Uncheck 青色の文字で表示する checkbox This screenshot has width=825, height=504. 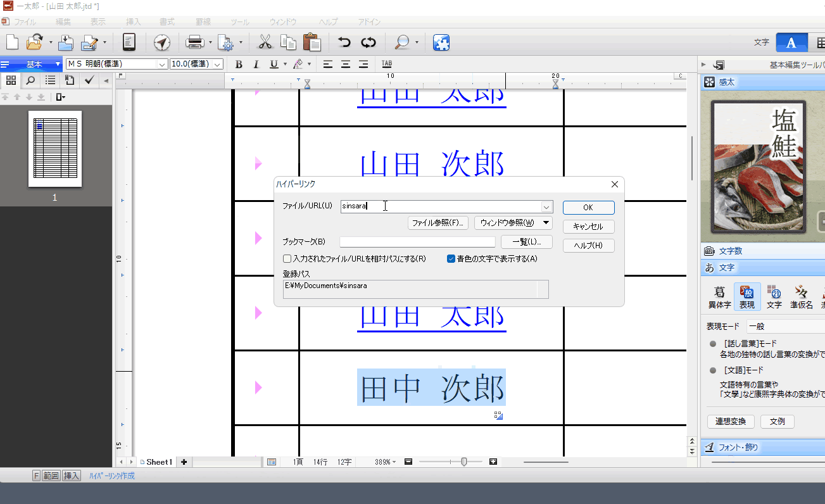[451, 259]
